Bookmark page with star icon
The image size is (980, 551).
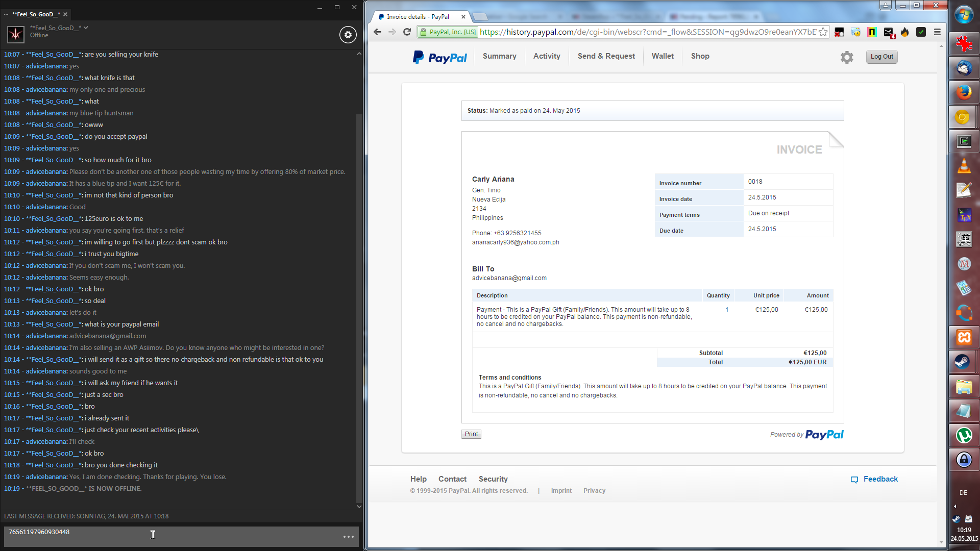point(823,32)
